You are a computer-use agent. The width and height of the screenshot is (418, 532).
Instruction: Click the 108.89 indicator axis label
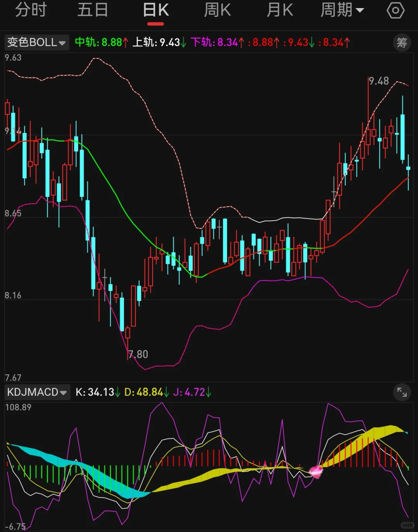(x=18, y=407)
